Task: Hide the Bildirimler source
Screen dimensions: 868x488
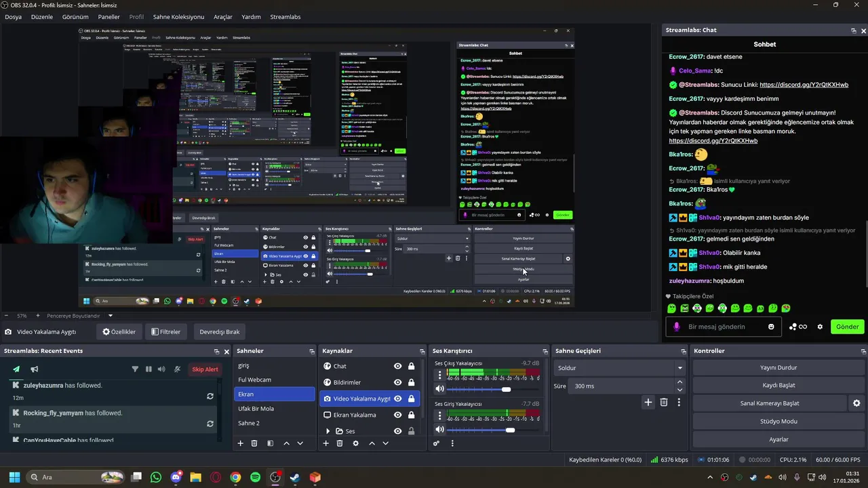Action: pos(398,382)
